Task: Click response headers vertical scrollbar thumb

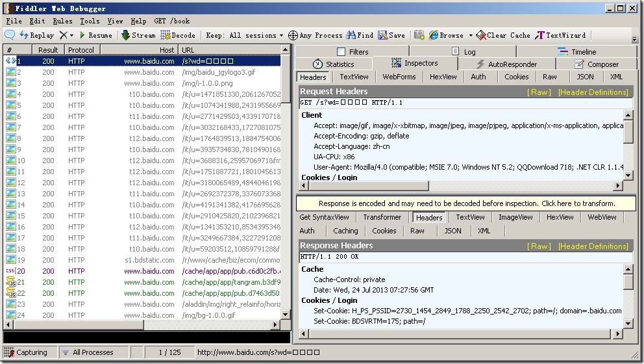Action: click(x=628, y=282)
